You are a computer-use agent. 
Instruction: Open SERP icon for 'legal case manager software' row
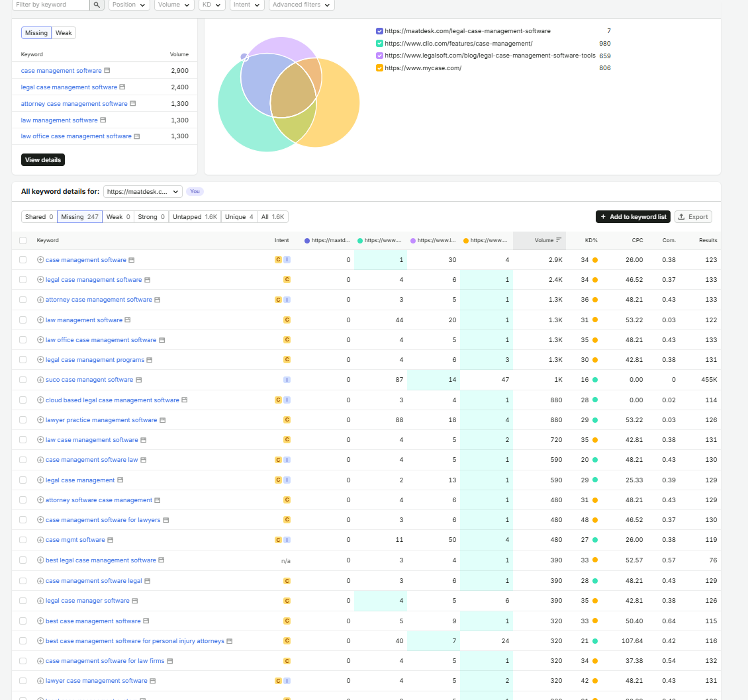click(135, 601)
